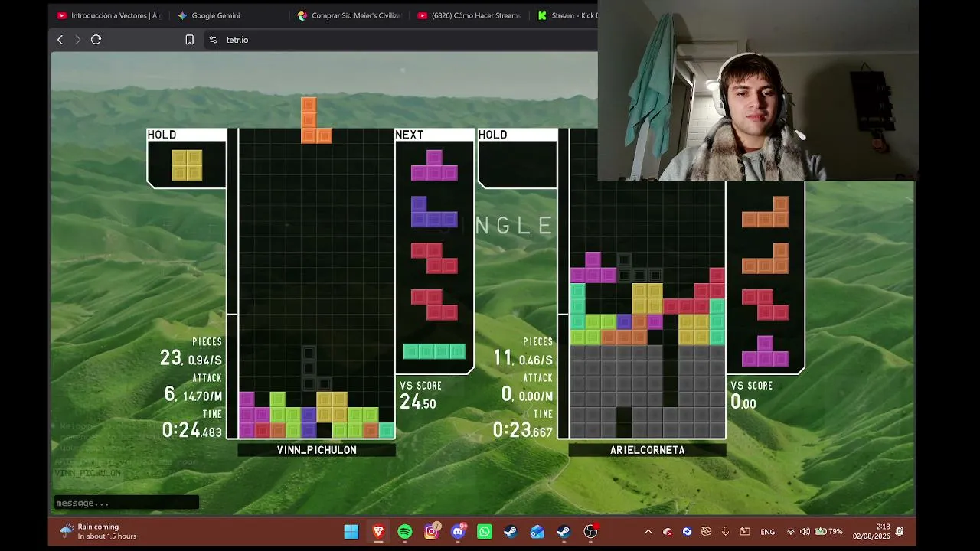The width and height of the screenshot is (980, 551).
Task: Click ARIELCORNETA name label under right board
Action: click(647, 450)
